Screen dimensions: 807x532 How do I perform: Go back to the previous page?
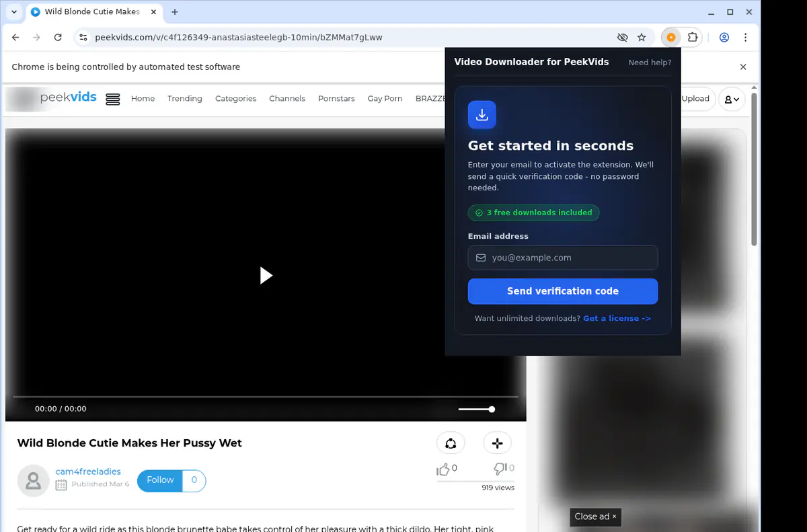[x=15, y=38]
